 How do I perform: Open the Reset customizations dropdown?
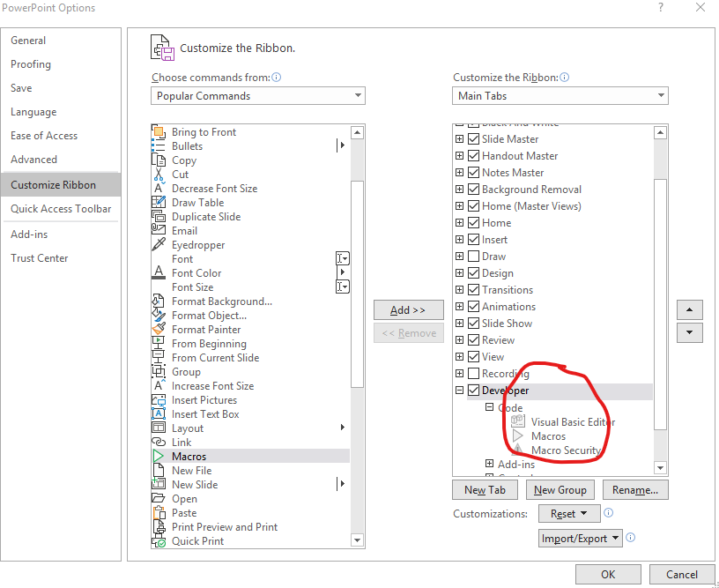(569, 514)
